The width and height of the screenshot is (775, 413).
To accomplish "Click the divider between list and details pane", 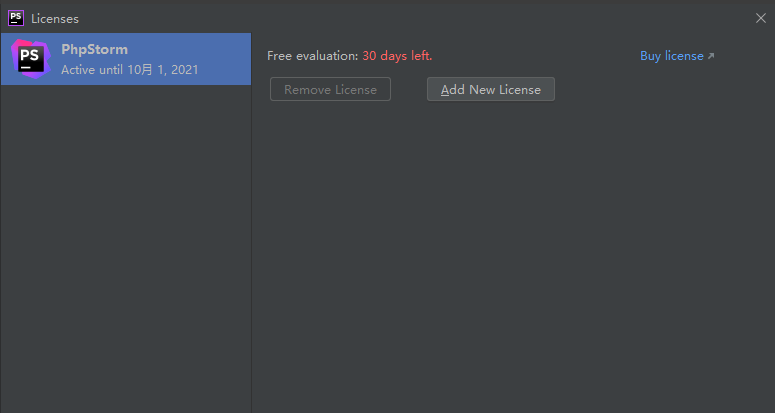I will click(x=251, y=250).
